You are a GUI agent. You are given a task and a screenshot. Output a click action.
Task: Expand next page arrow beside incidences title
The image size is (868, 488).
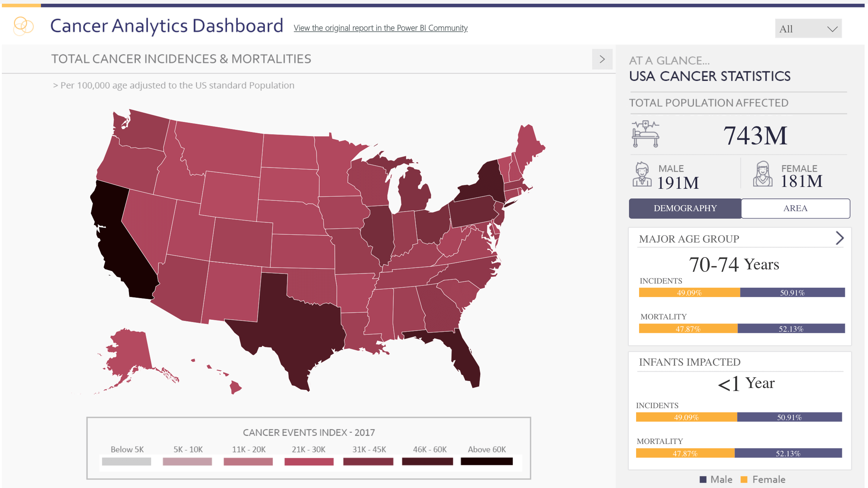coord(602,59)
